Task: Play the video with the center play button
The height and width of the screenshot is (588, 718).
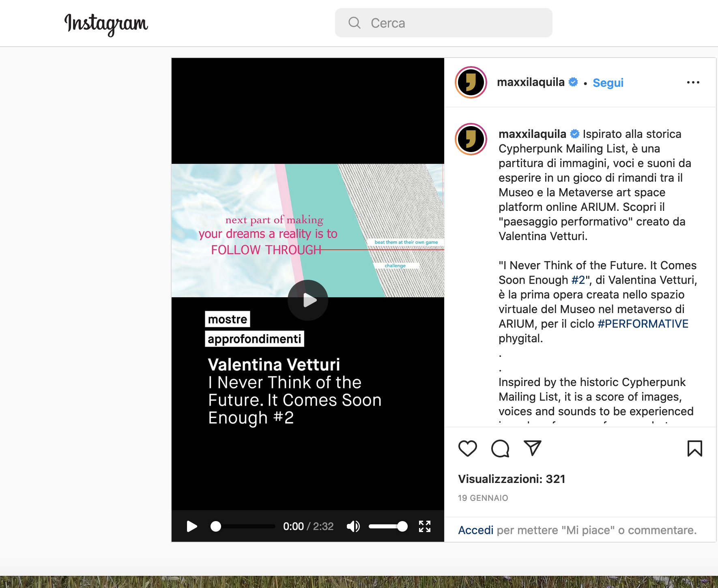Action: 308,300
